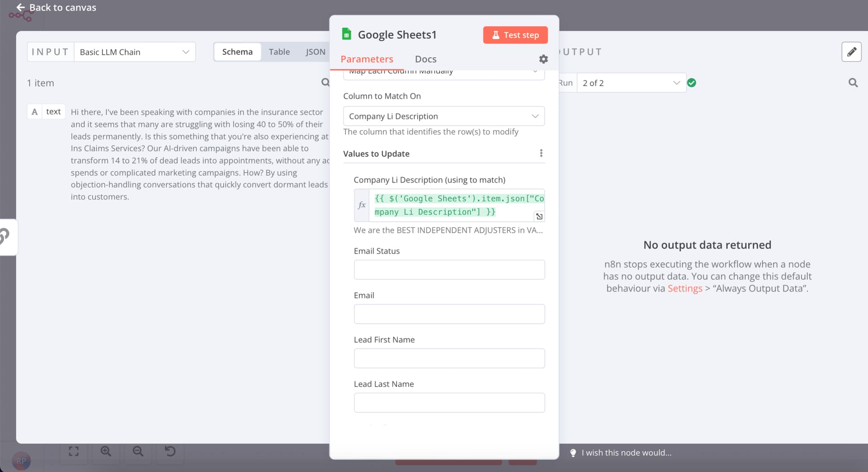868x472 pixels.
Task: Click the Values to Update heading
Action: coord(376,154)
